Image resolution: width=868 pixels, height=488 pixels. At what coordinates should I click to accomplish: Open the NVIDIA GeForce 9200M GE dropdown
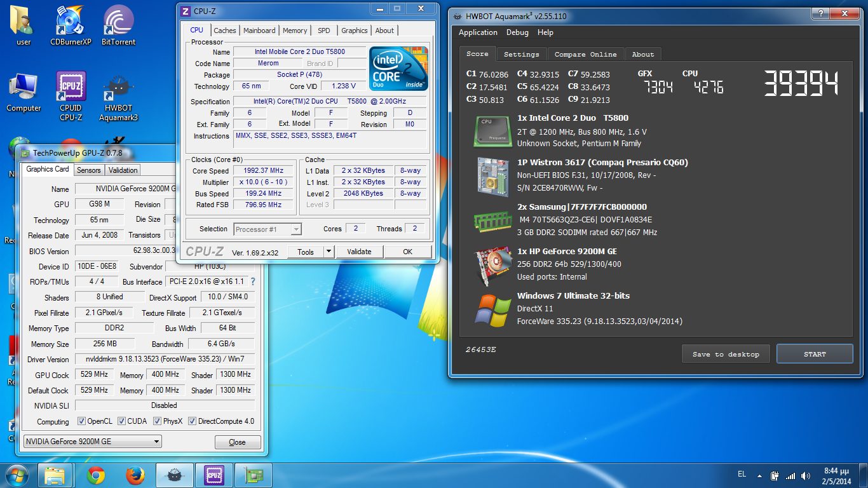coord(92,442)
